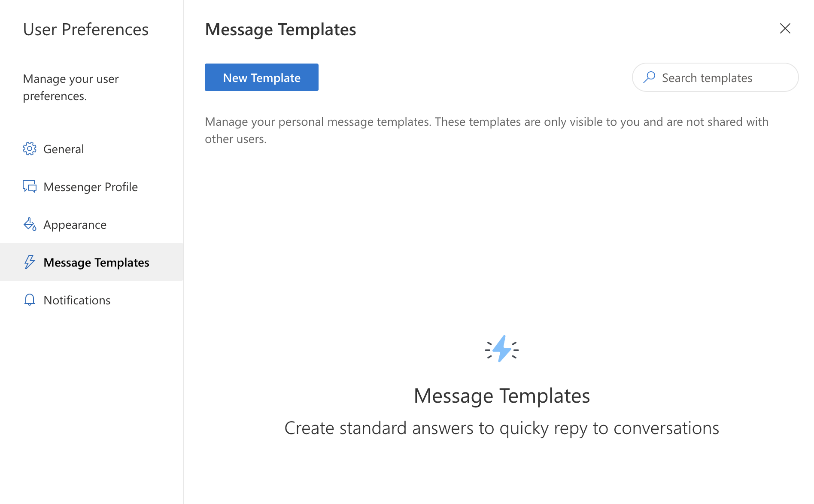Image resolution: width=814 pixels, height=504 pixels.
Task: Click the lightning bolt empty-state illustration
Action: pos(501,349)
